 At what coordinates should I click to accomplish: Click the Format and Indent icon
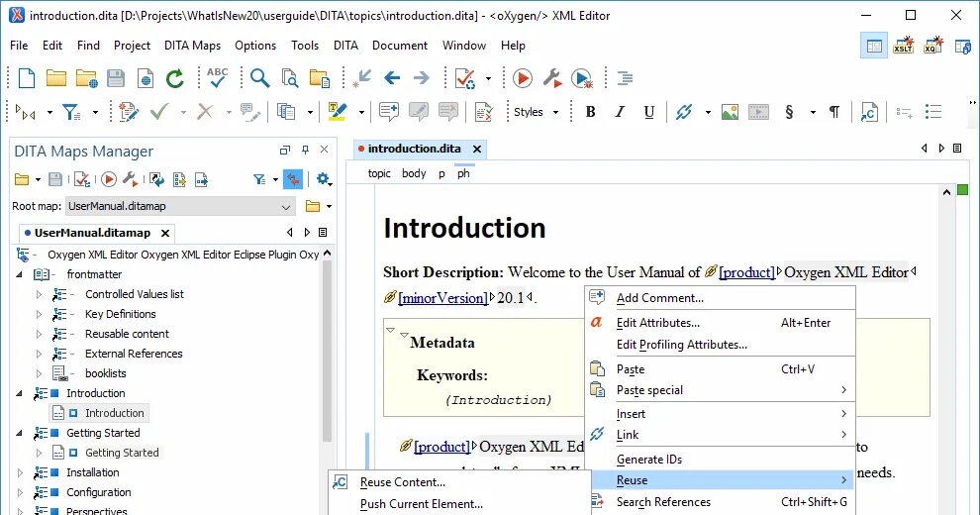tap(625, 78)
